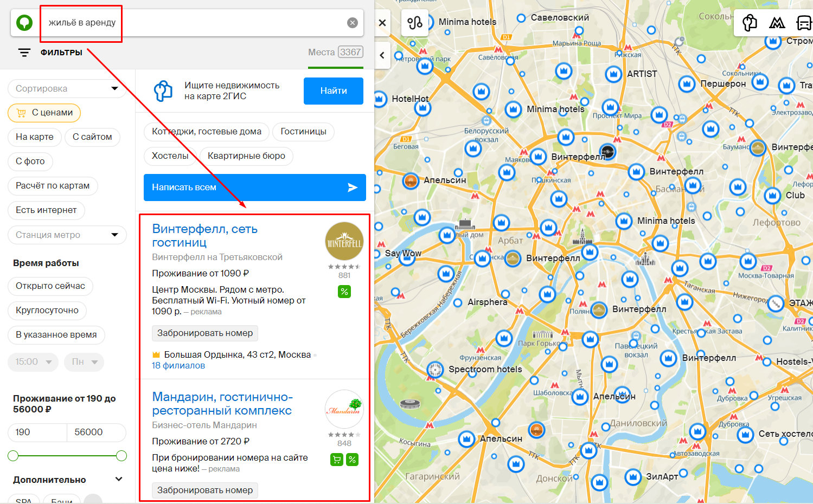The width and height of the screenshot is (813, 504).
Task: Clear the search field with the X icon
Action: click(353, 23)
